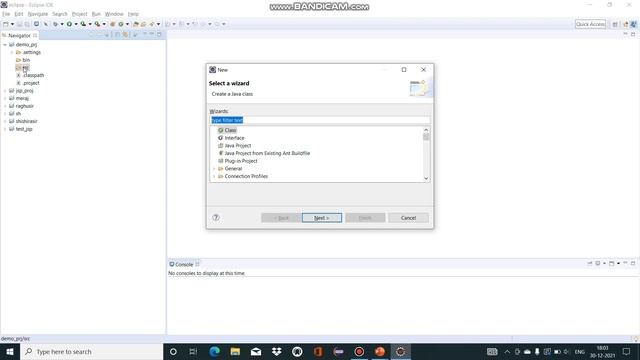Image resolution: width=640 pixels, height=360 pixels.
Task: Select the Navigator view tab
Action: (19, 36)
